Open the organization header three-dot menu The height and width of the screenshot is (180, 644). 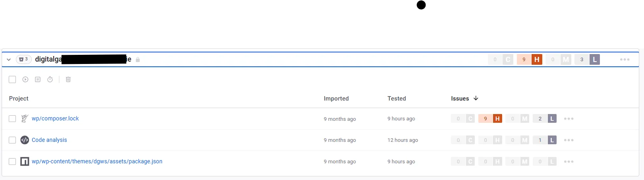tap(625, 60)
